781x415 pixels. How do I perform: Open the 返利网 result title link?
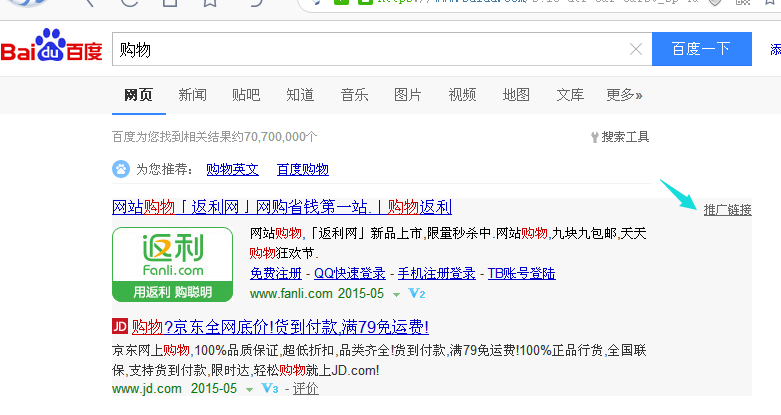[282, 207]
